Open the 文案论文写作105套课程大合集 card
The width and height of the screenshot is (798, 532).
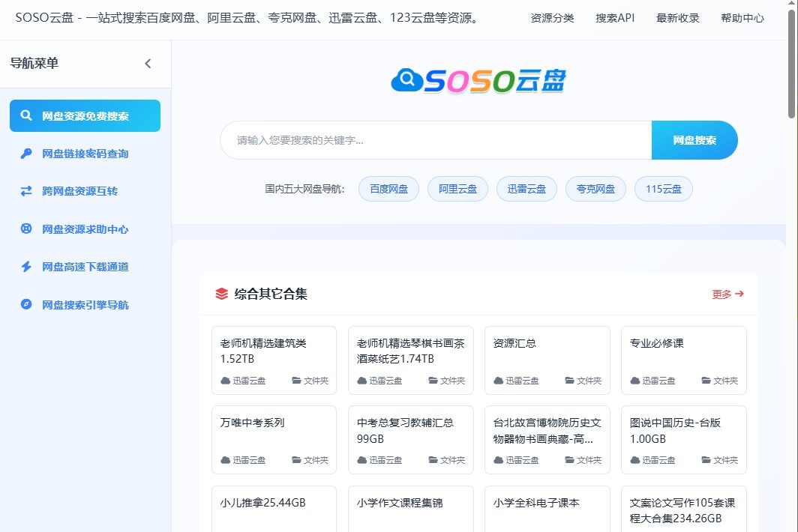(x=683, y=509)
